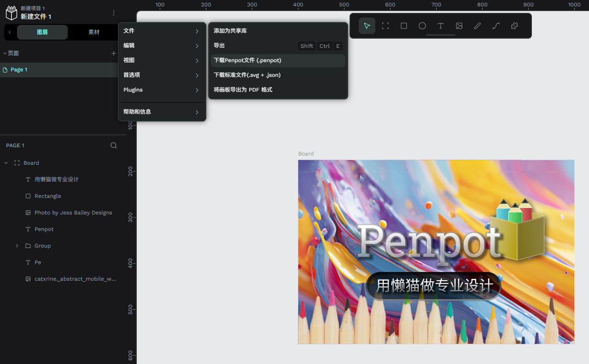Select the Image insert tool

tap(459, 26)
